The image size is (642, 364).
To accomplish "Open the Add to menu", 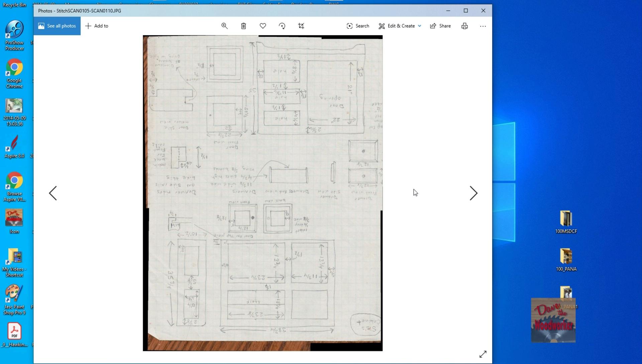I will (x=97, y=26).
